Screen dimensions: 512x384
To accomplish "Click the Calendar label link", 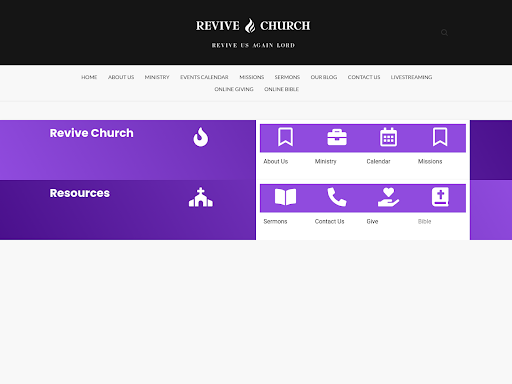I will point(378,161).
